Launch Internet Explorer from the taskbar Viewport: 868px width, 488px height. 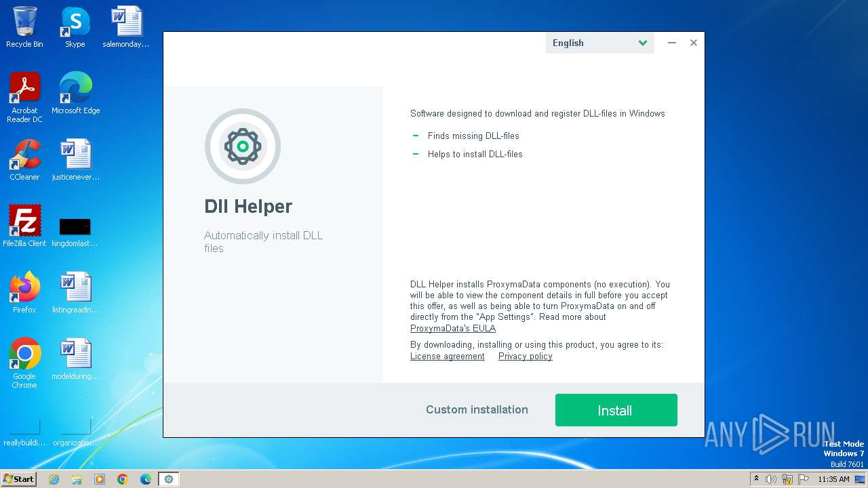coord(54,479)
